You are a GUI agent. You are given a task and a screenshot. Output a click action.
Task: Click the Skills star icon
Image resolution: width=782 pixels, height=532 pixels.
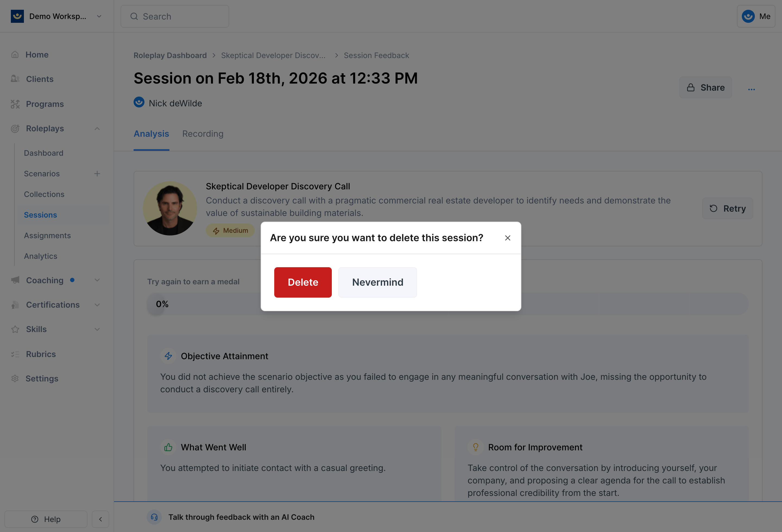[x=15, y=329]
